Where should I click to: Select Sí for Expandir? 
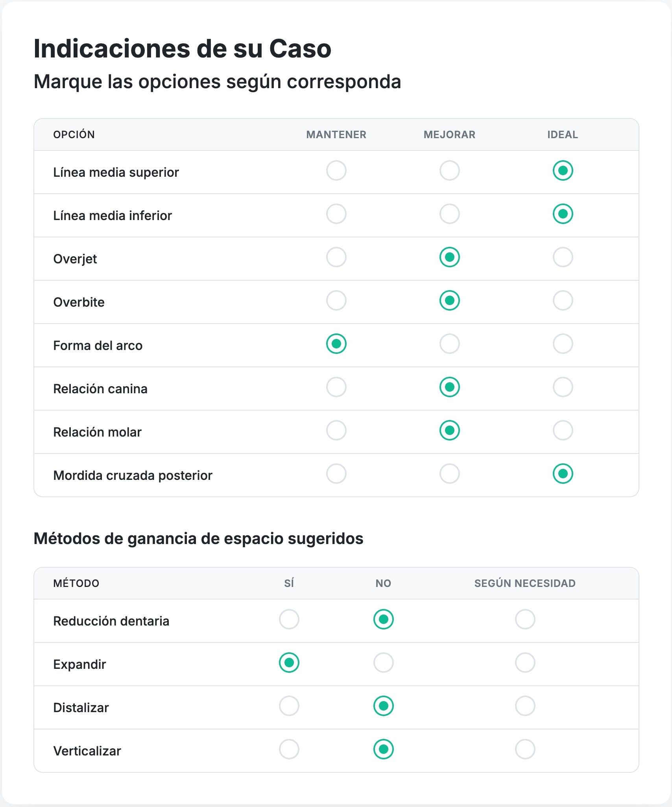(289, 663)
